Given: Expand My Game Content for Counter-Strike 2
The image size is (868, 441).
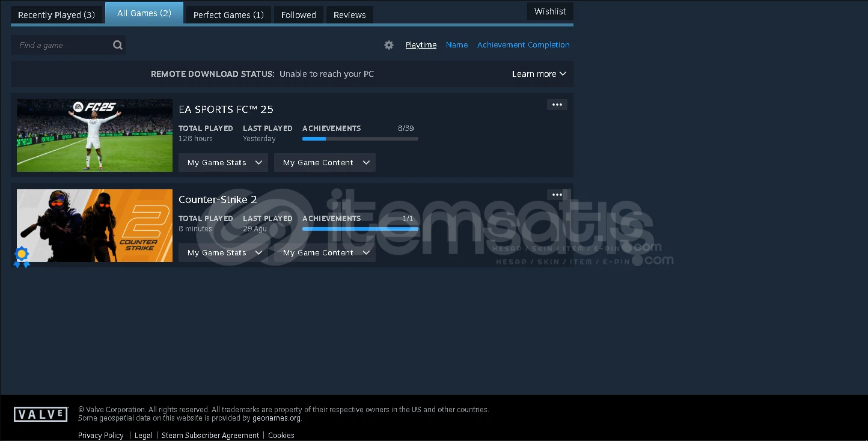Looking at the screenshot, I should click(x=325, y=252).
